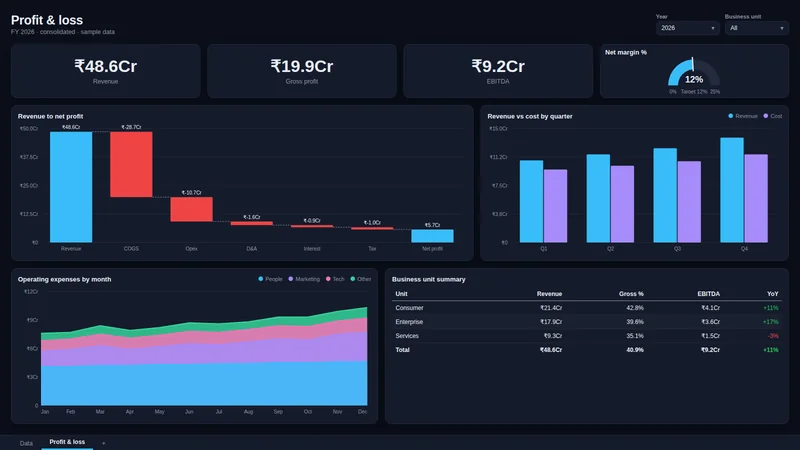Toggle the Other legend in expenses chart
Screen dimensions: 800x450
(361, 279)
